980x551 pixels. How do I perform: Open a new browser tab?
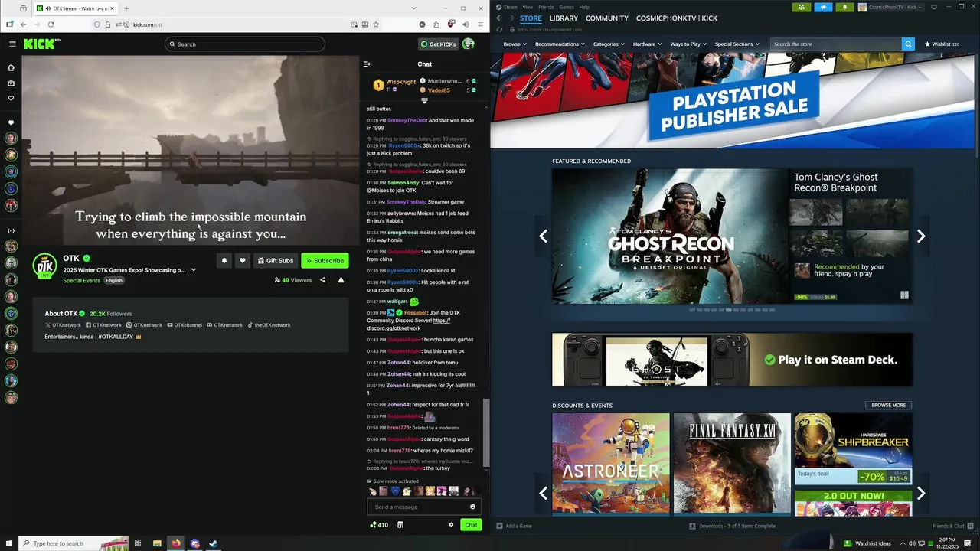pos(126,8)
